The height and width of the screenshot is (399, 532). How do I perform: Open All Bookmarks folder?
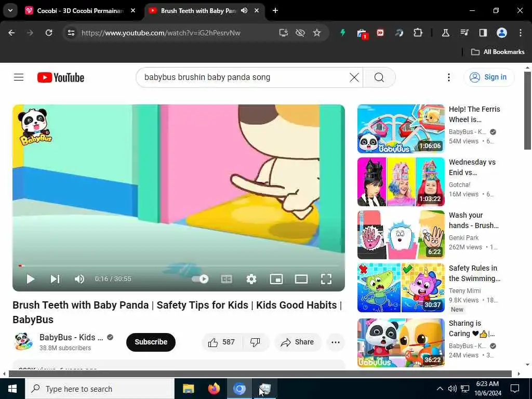[498, 52]
